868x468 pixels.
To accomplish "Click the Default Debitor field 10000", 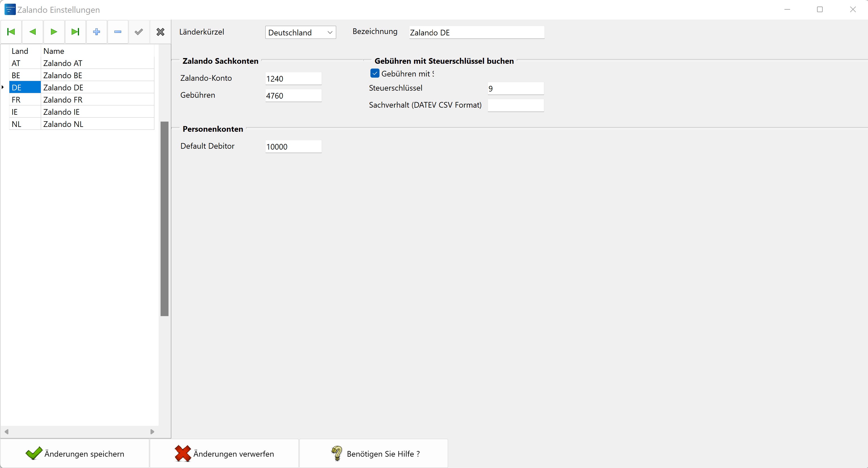I will tap(293, 146).
